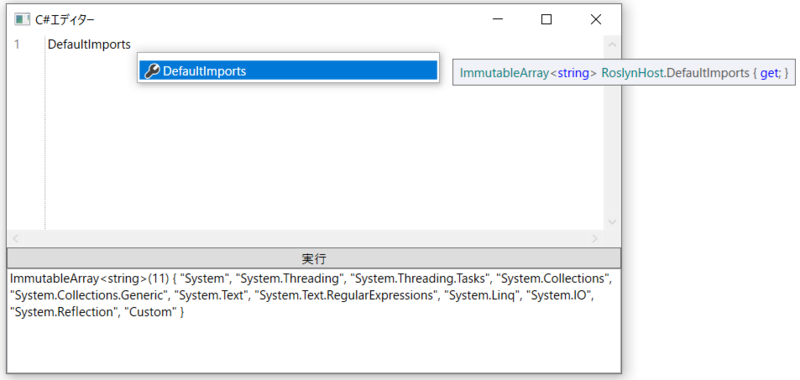Click the horizontal scrollbar right arrow
800x380 pixels.
(594, 238)
